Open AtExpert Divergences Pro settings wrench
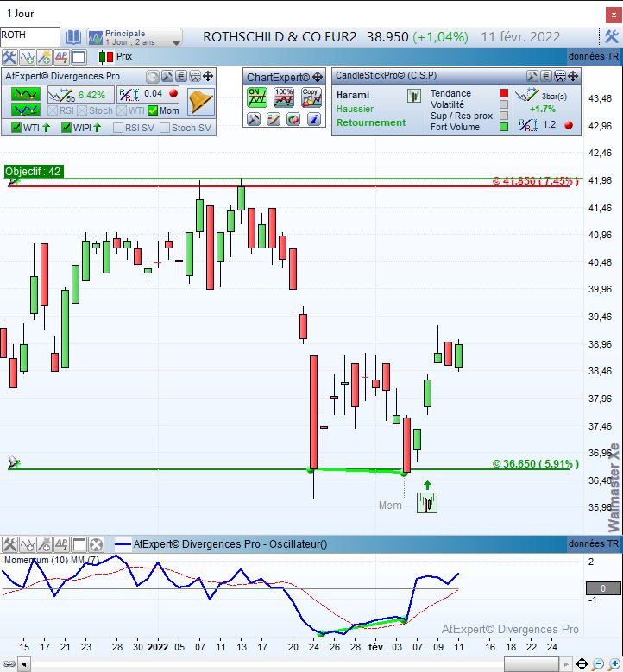The image size is (623, 672). click(167, 76)
